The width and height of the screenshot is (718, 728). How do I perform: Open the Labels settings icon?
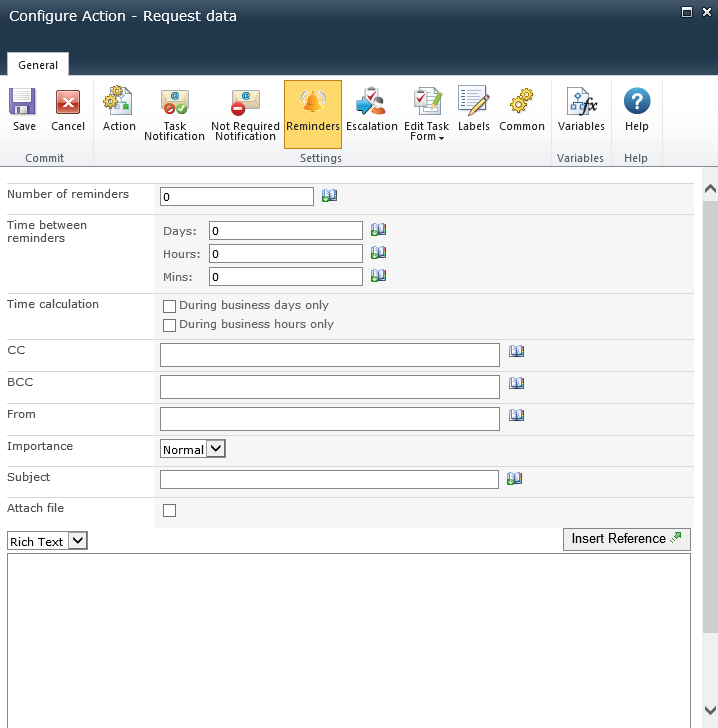point(473,111)
